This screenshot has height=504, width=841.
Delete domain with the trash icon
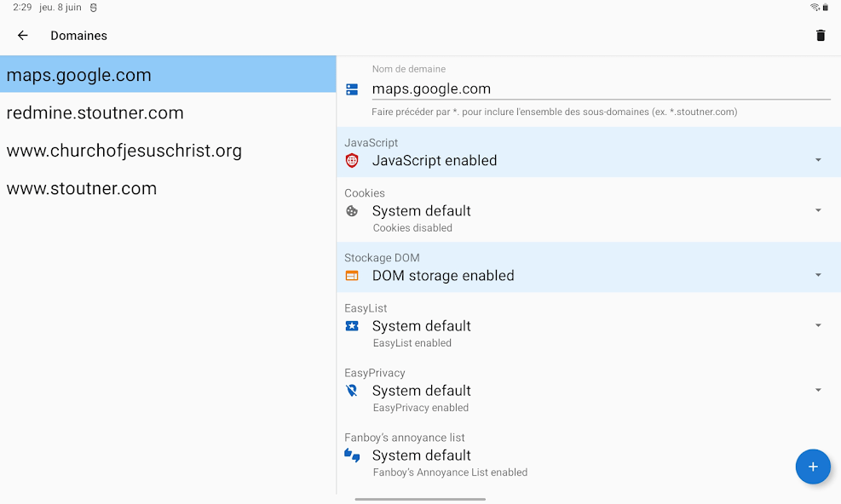[x=820, y=36]
